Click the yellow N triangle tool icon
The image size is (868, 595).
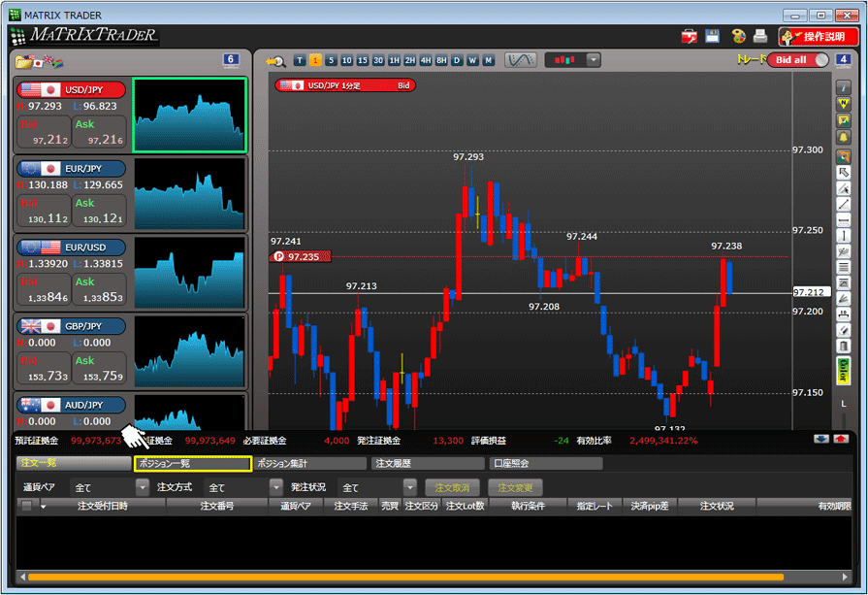(843, 104)
